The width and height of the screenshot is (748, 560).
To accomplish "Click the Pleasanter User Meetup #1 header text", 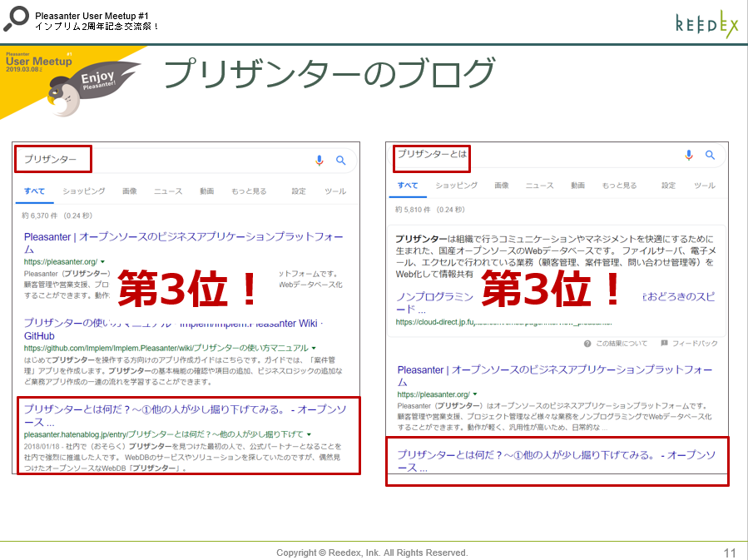I will click(92, 16).
